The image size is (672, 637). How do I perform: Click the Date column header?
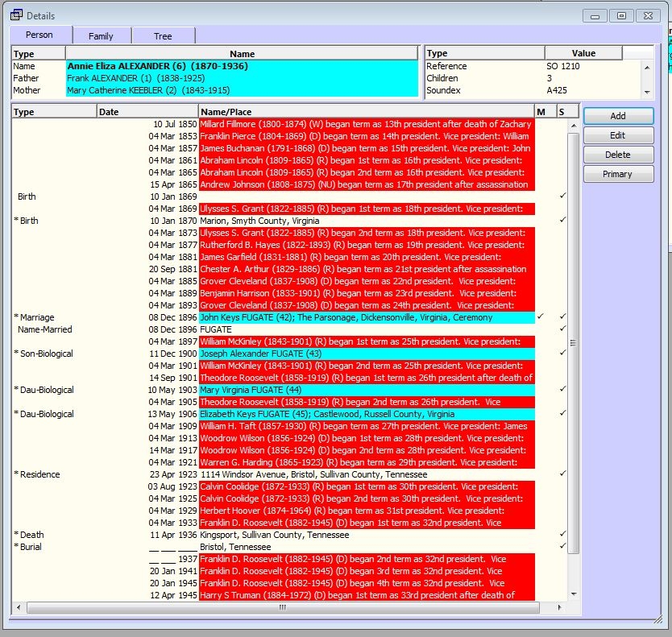pos(147,112)
